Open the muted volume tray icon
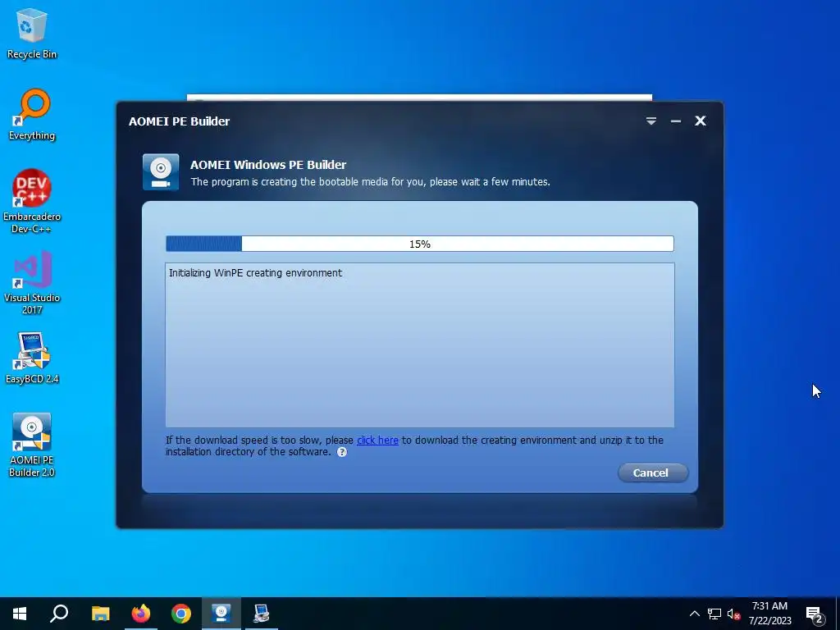This screenshot has width=840, height=630. (733, 614)
